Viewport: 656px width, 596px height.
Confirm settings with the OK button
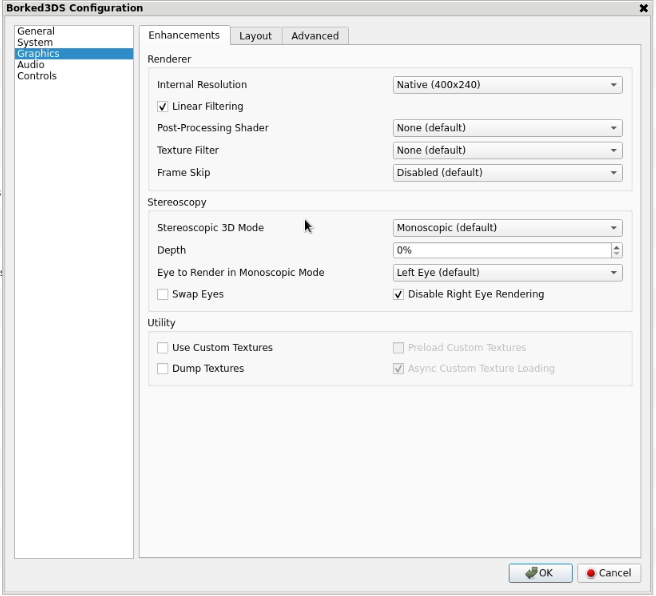tap(541, 573)
